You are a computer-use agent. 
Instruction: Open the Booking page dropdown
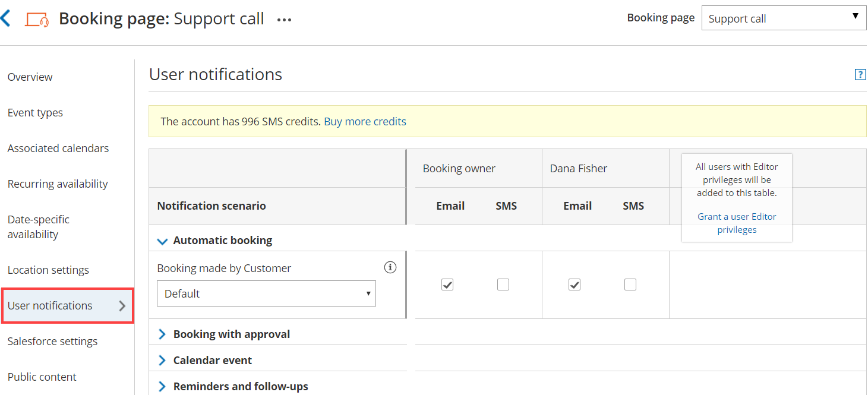pyautogui.click(x=784, y=18)
